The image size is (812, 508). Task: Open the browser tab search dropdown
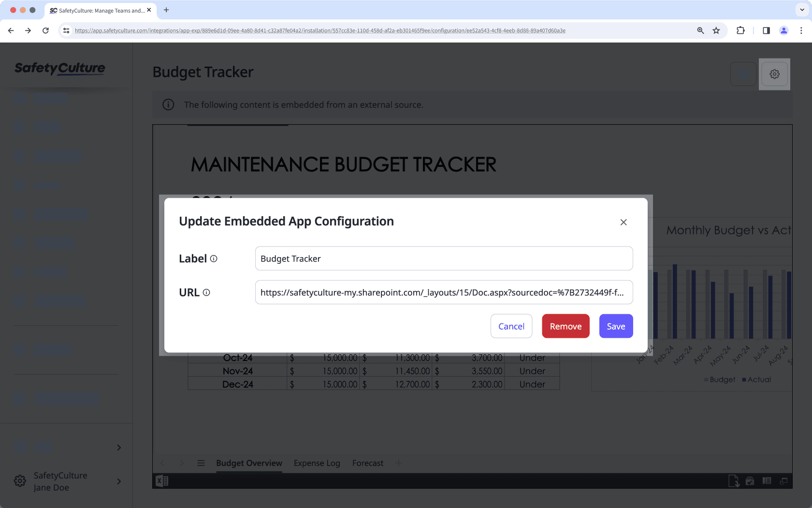pyautogui.click(x=801, y=10)
